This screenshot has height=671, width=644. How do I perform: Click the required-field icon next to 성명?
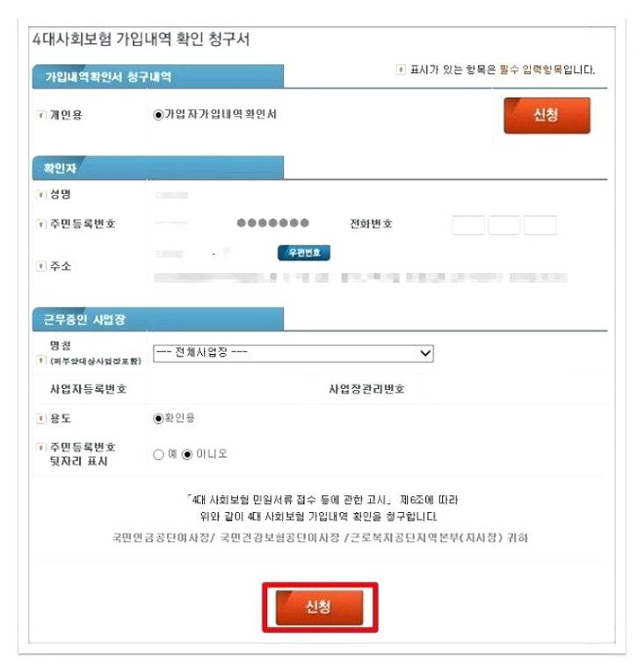40,195
